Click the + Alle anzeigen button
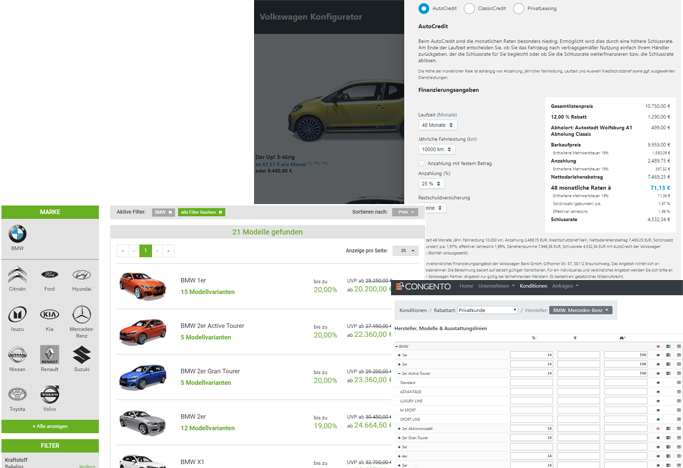 50,426
